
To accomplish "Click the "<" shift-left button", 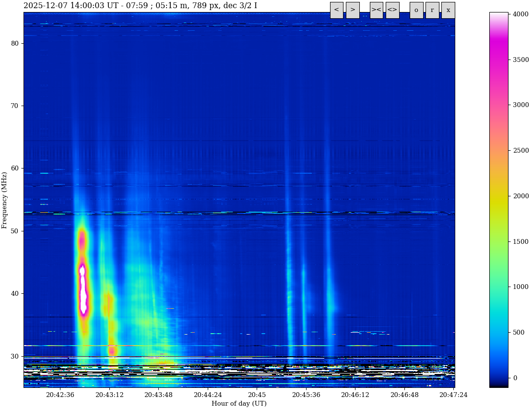I will click(336, 10).
